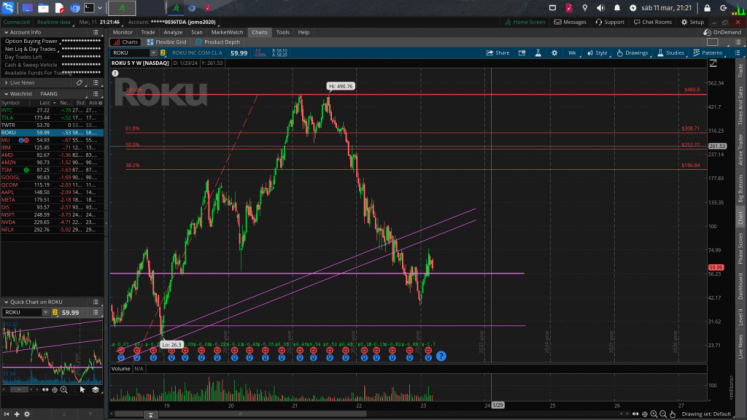Select the Quick Chart pointer cursor icon

click(x=82, y=390)
